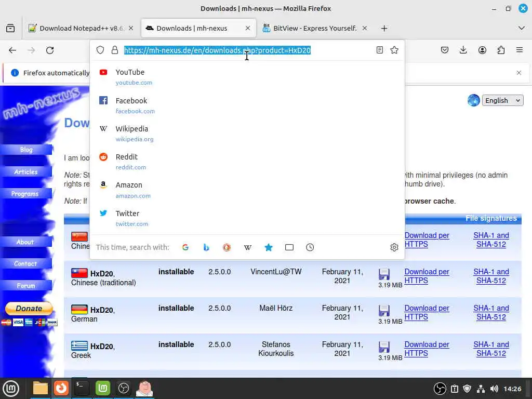Viewport: 532px width, 399px height.
Task: Choose Amazon suggestion in address dropdown
Action: [x=247, y=190]
